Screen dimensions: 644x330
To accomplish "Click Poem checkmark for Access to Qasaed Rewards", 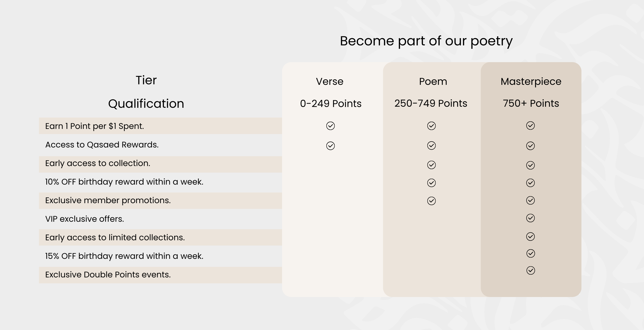I will (431, 145).
